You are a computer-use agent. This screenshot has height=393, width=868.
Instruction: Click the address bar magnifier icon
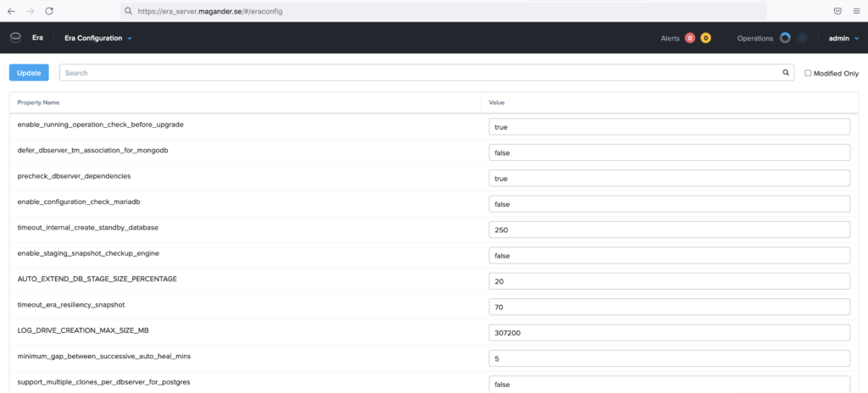click(129, 11)
